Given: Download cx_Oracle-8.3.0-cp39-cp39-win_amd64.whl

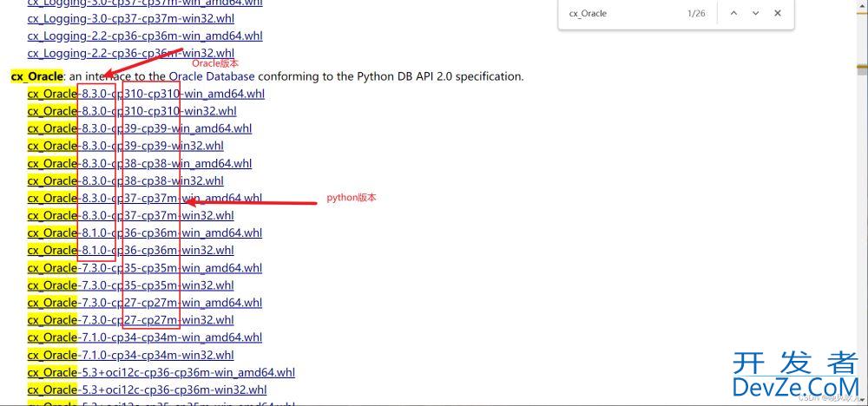Looking at the screenshot, I should pos(140,129).
